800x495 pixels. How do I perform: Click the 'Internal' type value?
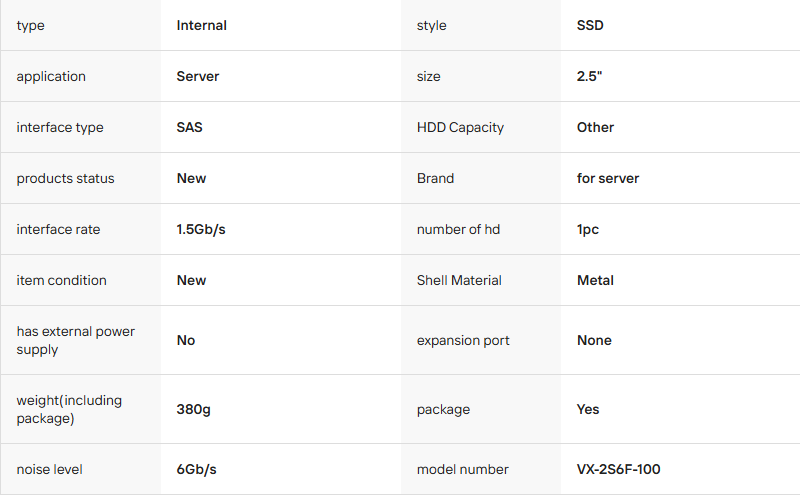(201, 25)
